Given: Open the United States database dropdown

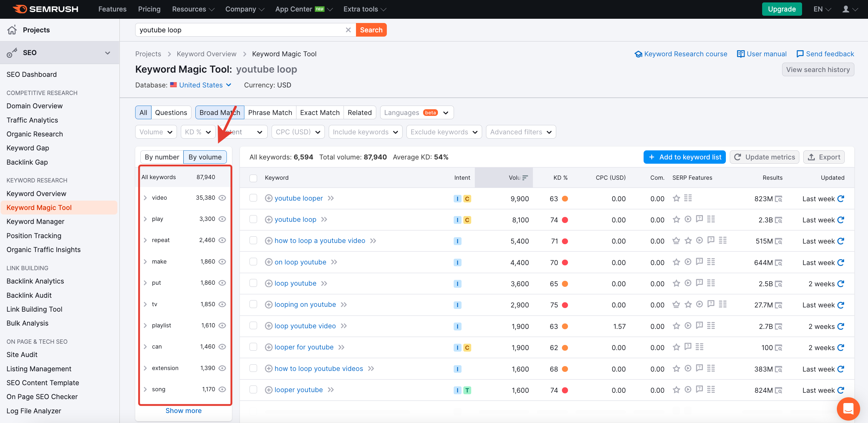Looking at the screenshot, I should (x=201, y=85).
